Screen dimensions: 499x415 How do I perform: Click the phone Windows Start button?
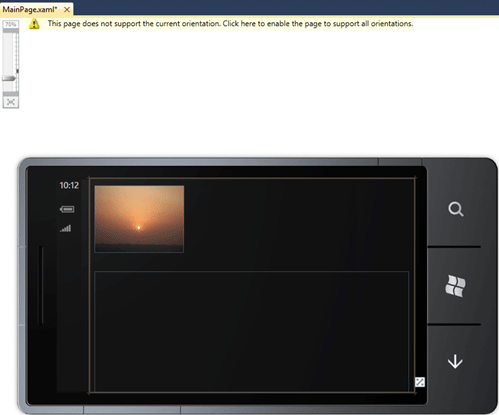[x=455, y=286]
